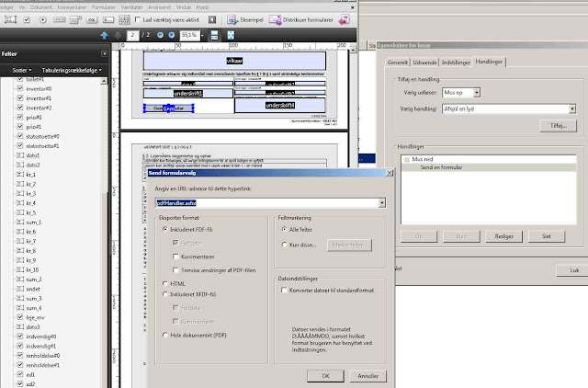Select the text field form tool
Screen dimensions: 588x388
coord(10,19)
